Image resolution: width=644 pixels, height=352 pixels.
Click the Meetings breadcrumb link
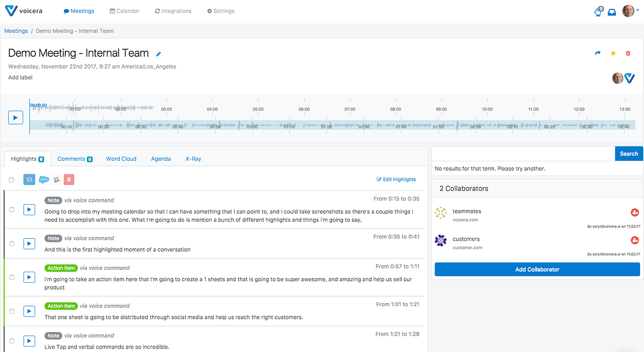[16, 31]
